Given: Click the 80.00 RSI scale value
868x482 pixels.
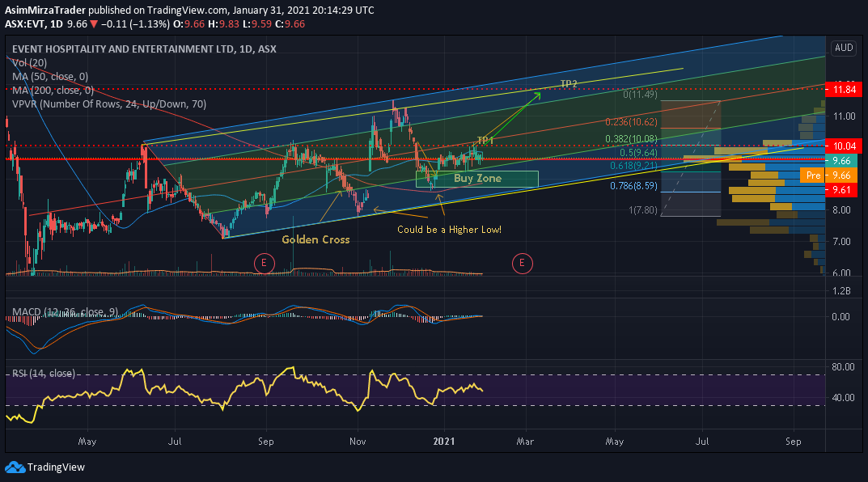Looking at the screenshot, I should click(843, 367).
